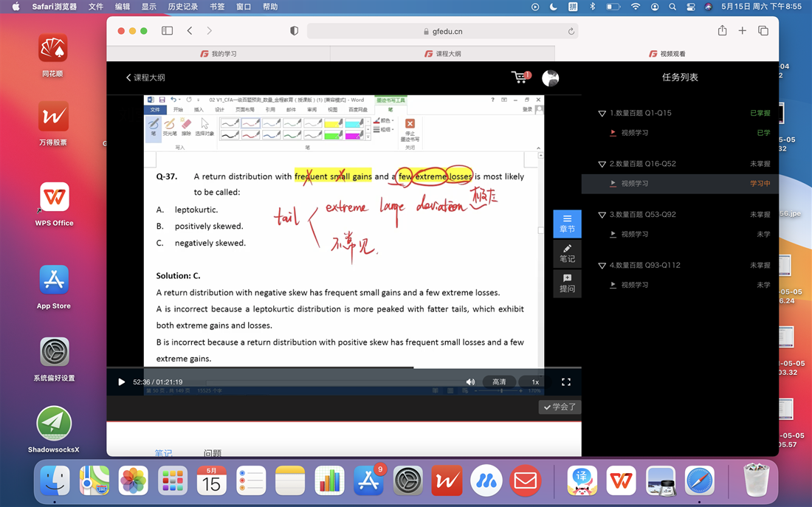Open the shopping cart
The image size is (812, 507).
click(x=520, y=77)
